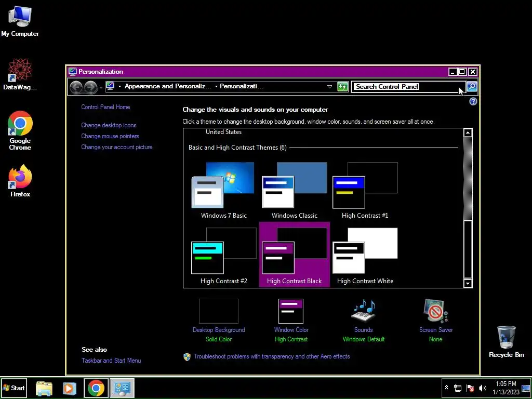The width and height of the screenshot is (532, 399).
Task: Select the Windows 7 Basic theme
Action: [223, 191]
